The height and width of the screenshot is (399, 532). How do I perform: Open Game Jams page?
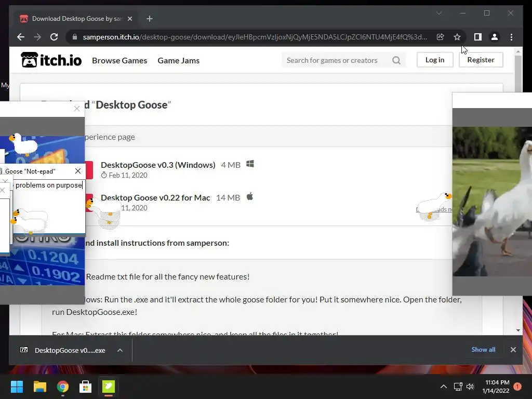tap(179, 60)
